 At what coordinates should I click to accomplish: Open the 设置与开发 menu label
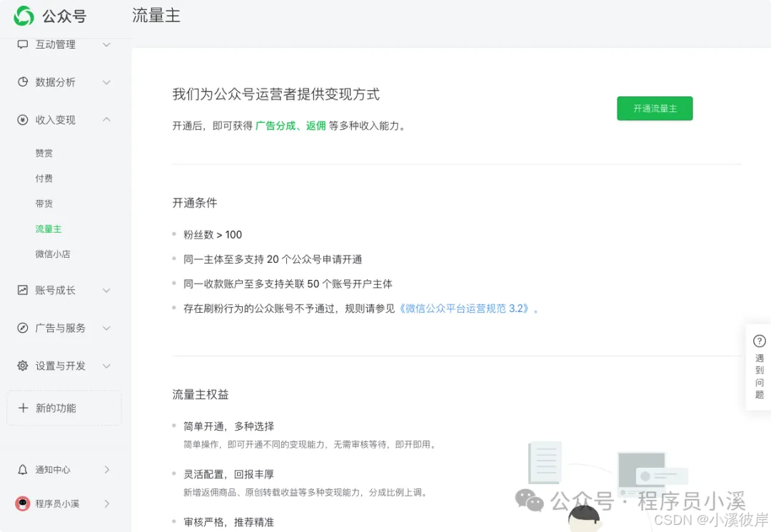(61, 366)
